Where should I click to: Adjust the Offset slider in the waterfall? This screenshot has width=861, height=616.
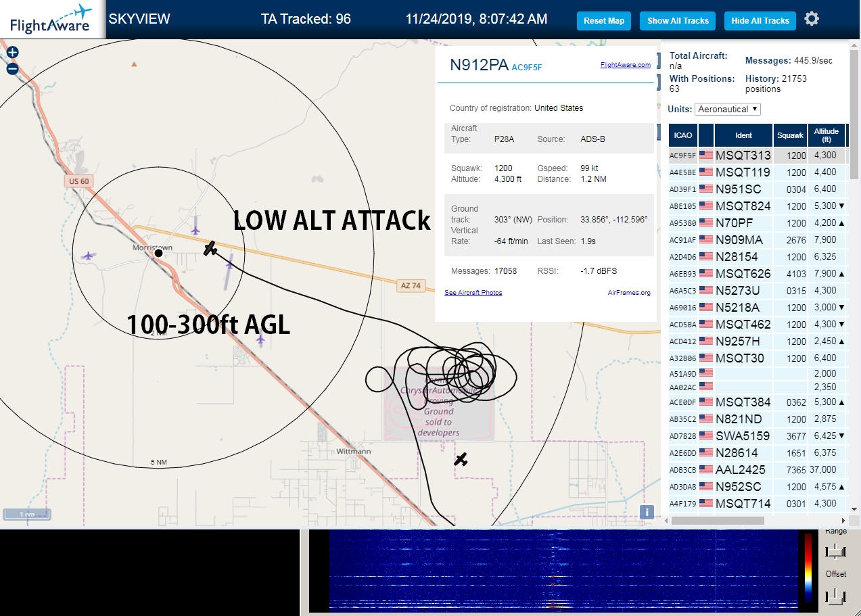836,596
